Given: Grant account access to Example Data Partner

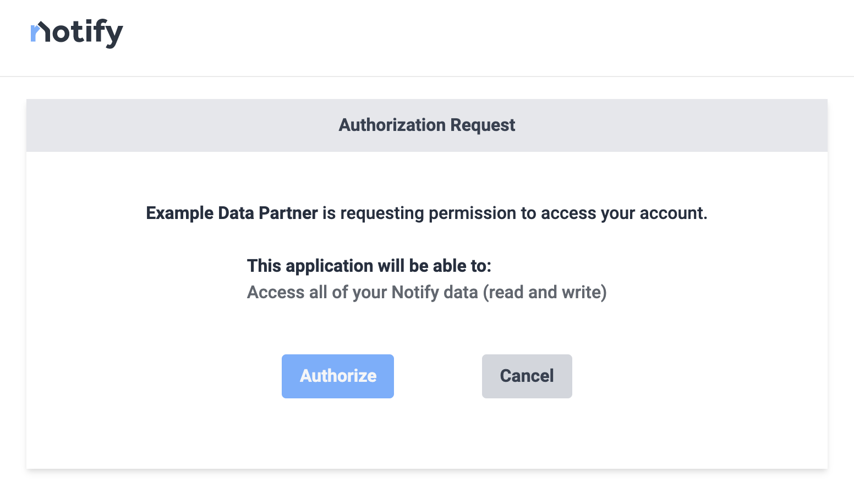Looking at the screenshot, I should pyautogui.click(x=337, y=376).
